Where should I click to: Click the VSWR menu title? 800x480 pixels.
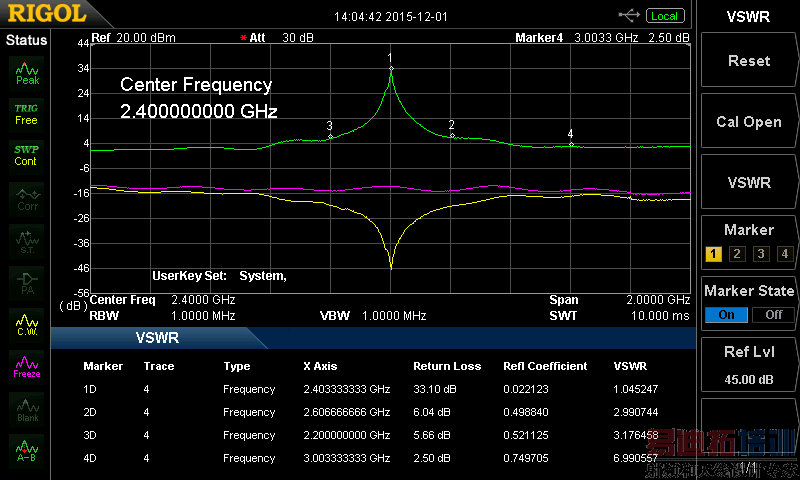pos(748,16)
